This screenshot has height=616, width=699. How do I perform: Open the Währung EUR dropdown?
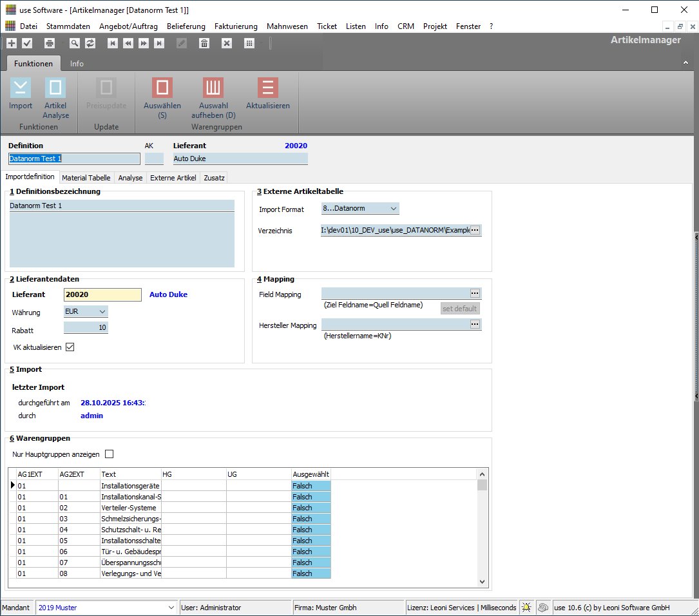coord(102,312)
